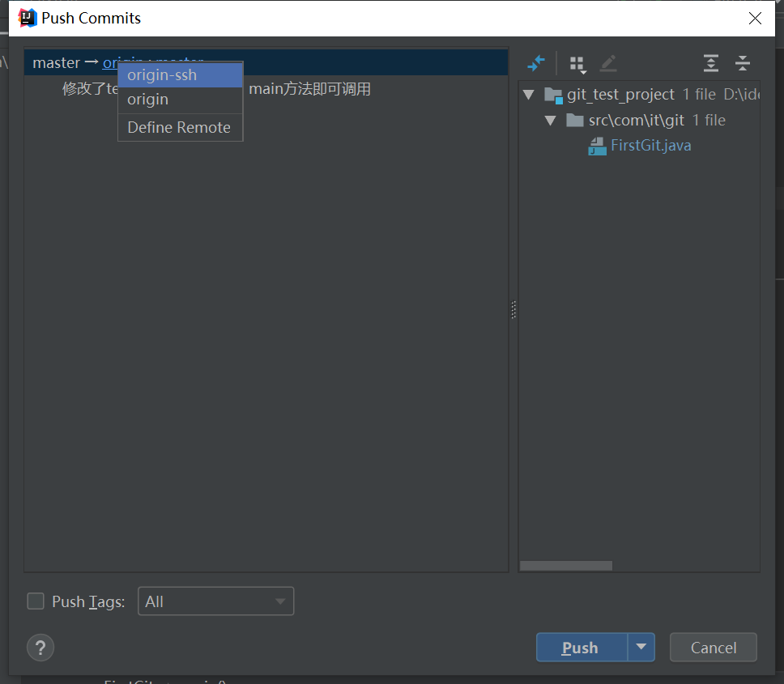Enable the Push Tags checkbox

36,601
